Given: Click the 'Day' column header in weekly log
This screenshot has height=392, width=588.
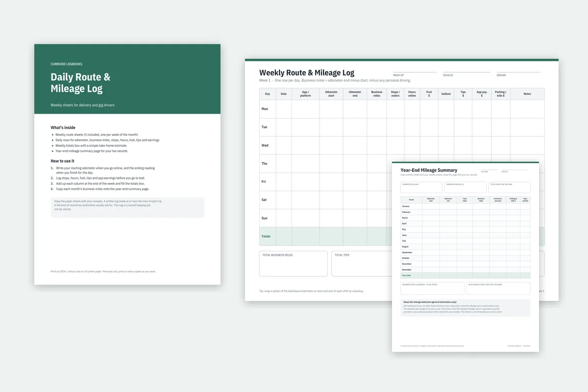Looking at the screenshot, I should [x=268, y=94].
